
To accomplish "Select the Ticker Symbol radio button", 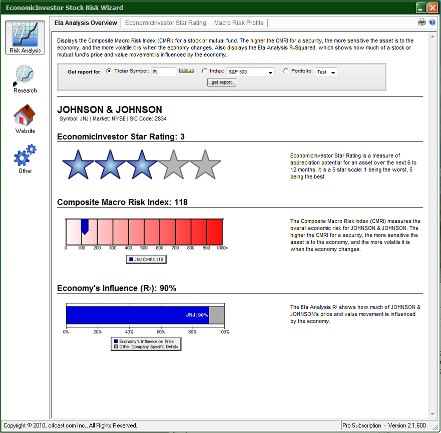I will [x=109, y=71].
